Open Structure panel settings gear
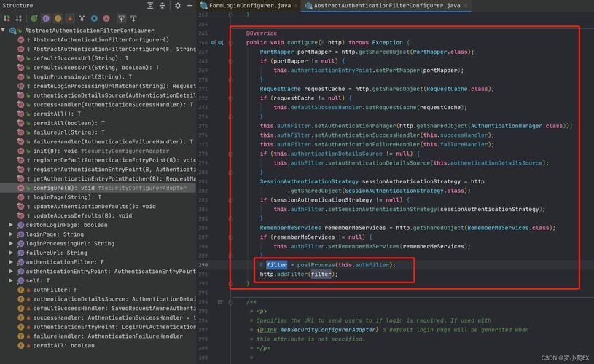594x364 pixels. (x=178, y=6)
